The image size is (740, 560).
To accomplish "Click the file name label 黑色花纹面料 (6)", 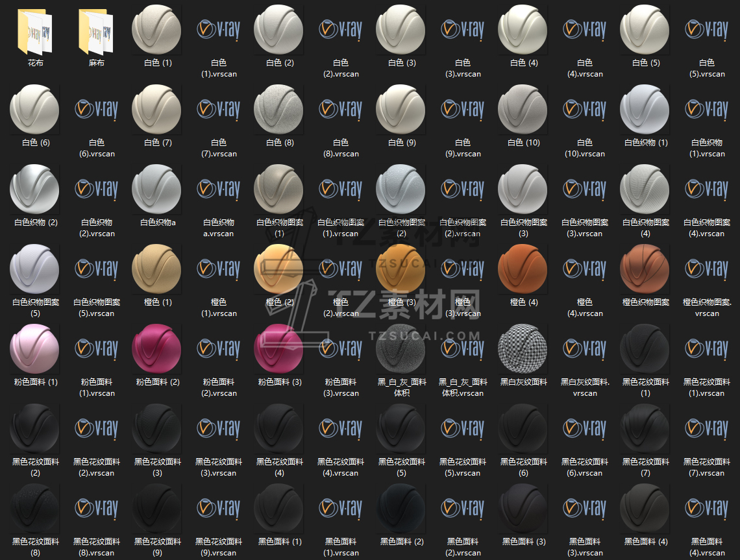I will (x=523, y=467).
